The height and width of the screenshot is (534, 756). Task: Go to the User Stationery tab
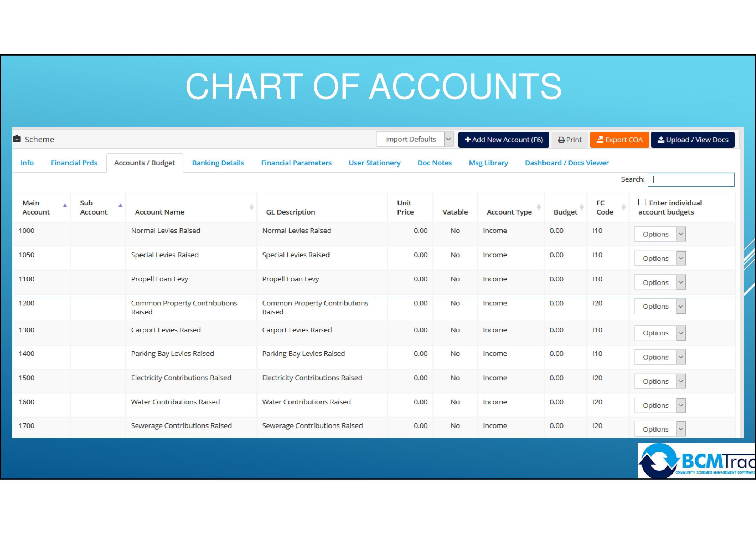(375, 163)
